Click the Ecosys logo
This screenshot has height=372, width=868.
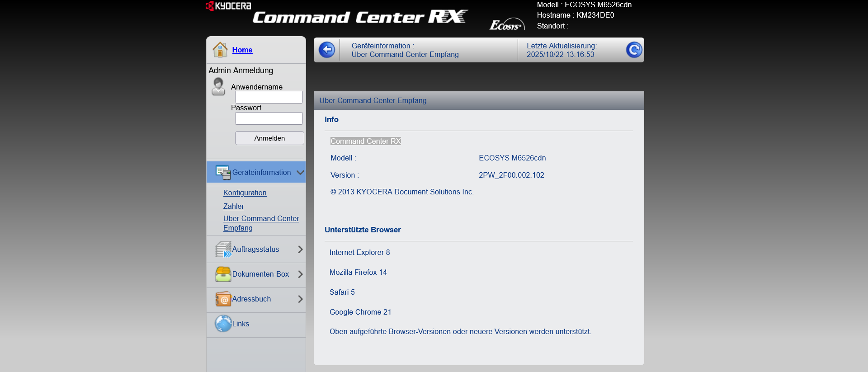(507, 24)
